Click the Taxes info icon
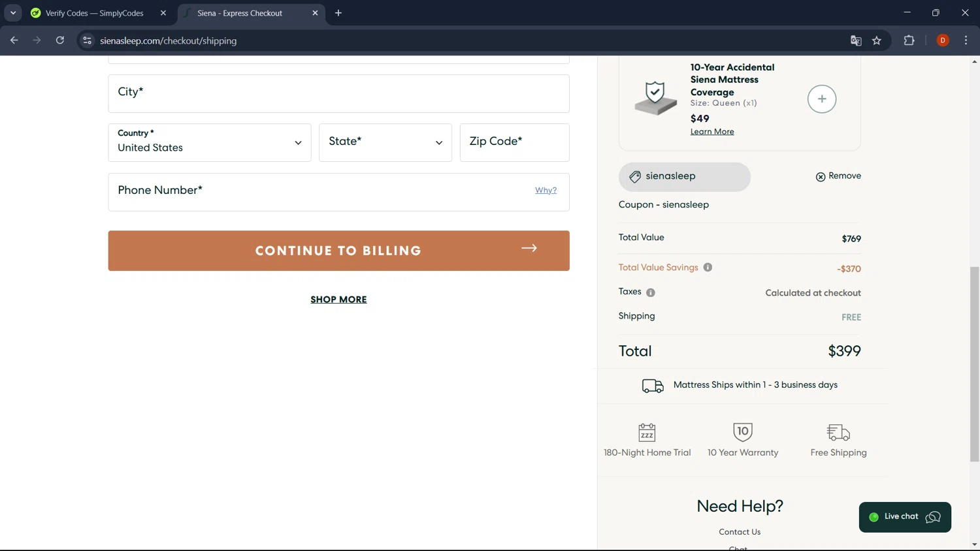The width and height of the screenshot is (980, 551). point(651,292)
